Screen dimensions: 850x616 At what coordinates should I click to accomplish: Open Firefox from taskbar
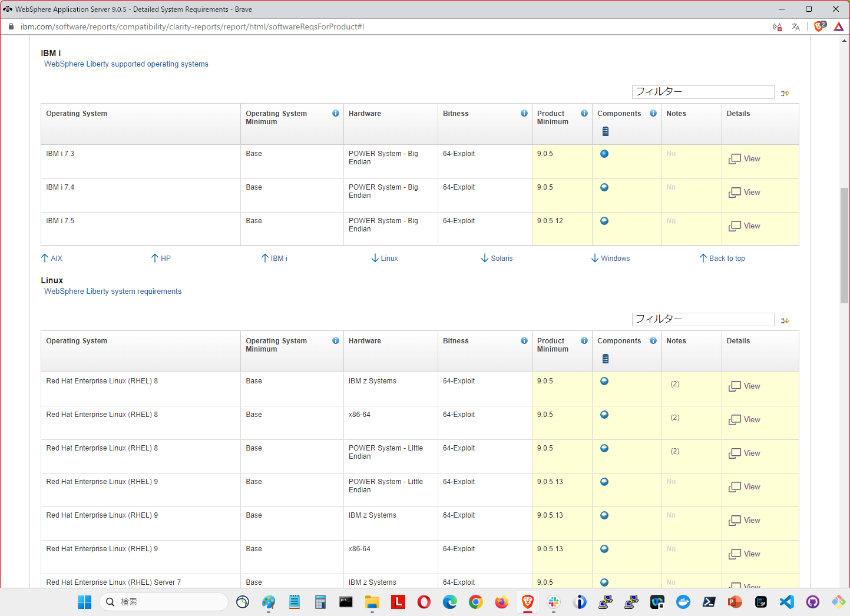point(502,602)
